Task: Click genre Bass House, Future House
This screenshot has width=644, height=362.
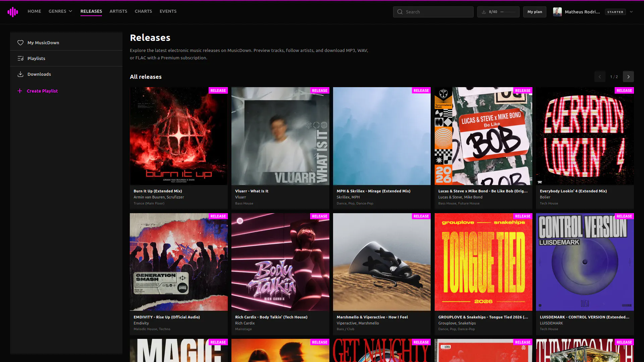Action: click(x=459, y=203)
